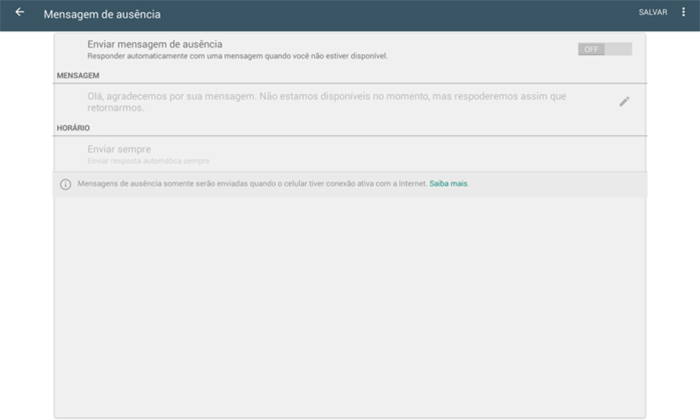Select the Enviar sempre schedule option
The width and height of the screenshot is (700, 420).
(119, 149)
